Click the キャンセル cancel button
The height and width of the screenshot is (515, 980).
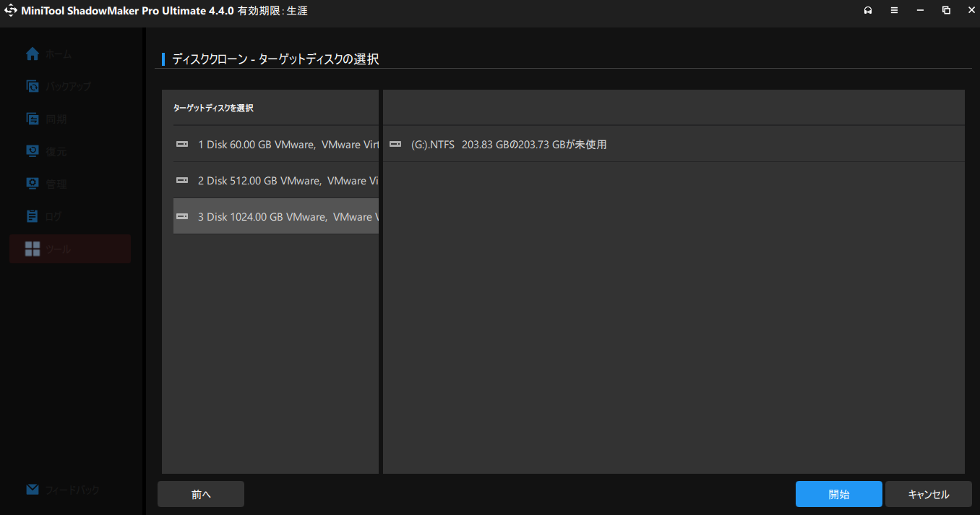(929, 494)
